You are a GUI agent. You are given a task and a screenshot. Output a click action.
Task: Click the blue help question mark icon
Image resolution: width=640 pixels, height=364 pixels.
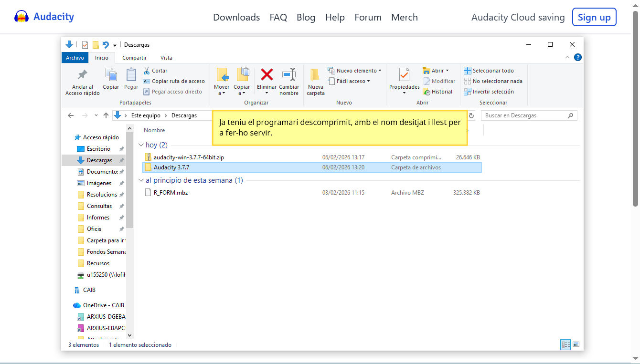[577, 57]
